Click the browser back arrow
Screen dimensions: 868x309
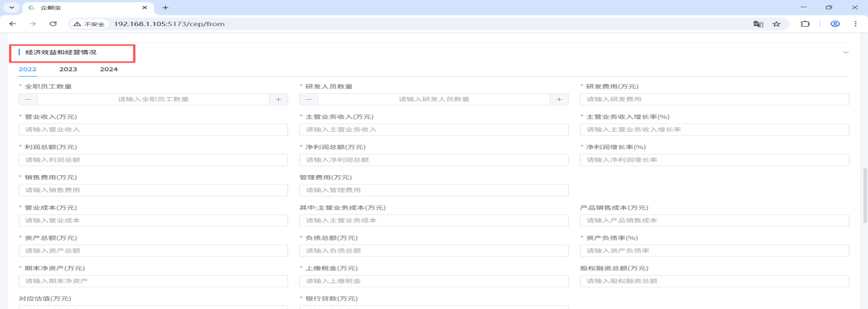click(x=12, y=24)
